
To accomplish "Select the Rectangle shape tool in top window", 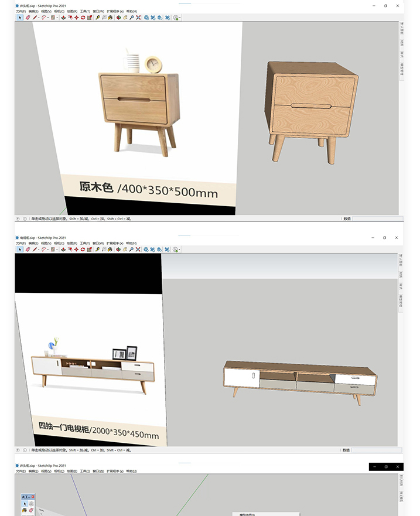I will (53, 18).
